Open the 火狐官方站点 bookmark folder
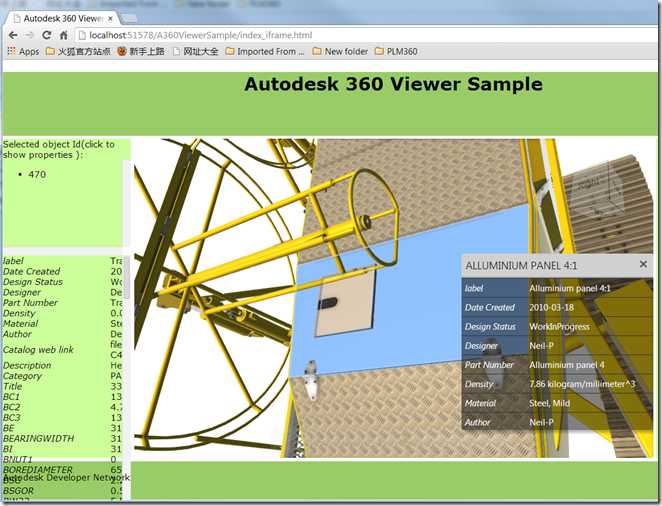This screenshot has height=506, width=662. (x=78, y=51)
